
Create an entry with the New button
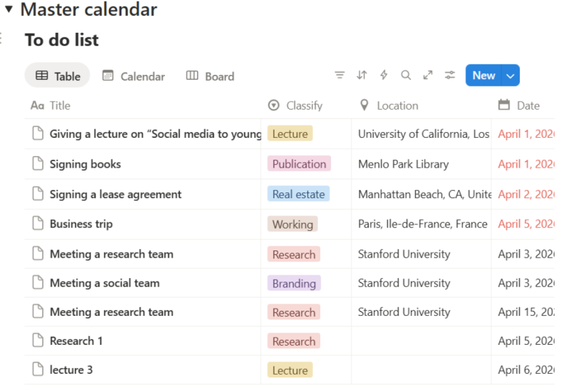pyautogui.click(x=484, y=75)
